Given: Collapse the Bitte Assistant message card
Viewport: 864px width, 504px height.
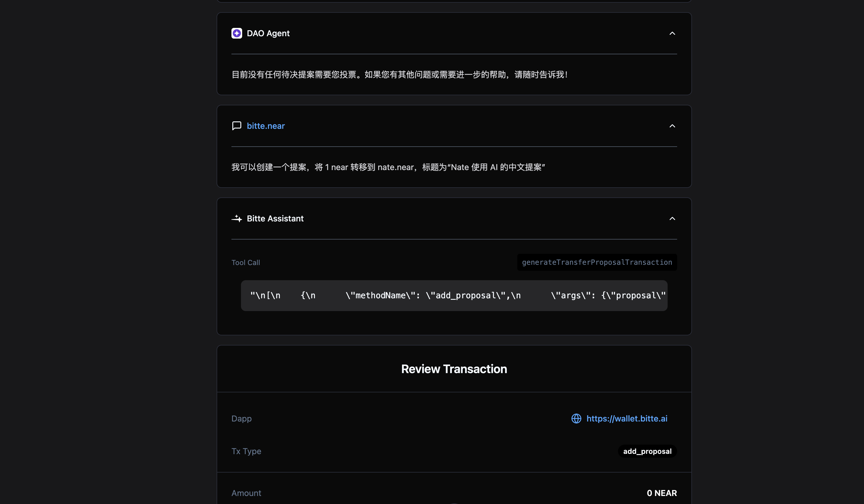Looking at the screenshot, I should (672, 218).
